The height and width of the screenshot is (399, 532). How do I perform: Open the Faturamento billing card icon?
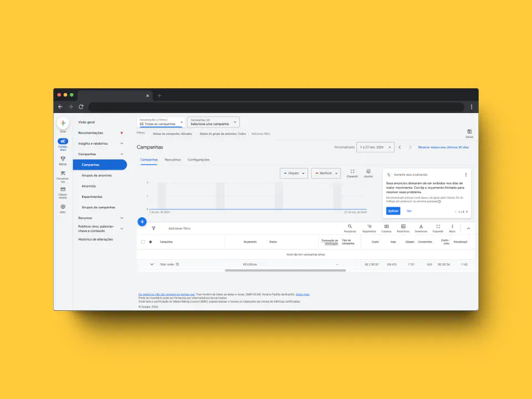click(63, 190)
